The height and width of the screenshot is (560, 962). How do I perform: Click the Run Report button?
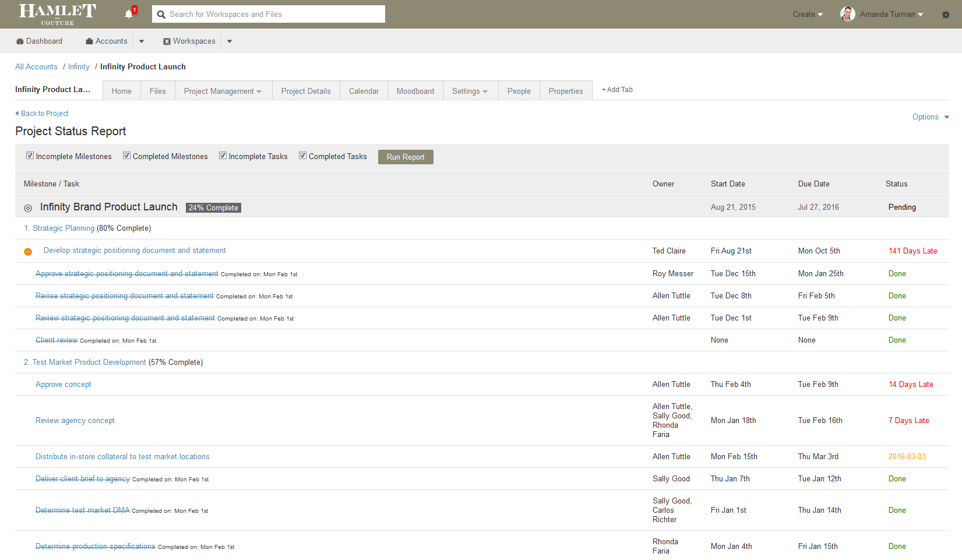[406, 157]
